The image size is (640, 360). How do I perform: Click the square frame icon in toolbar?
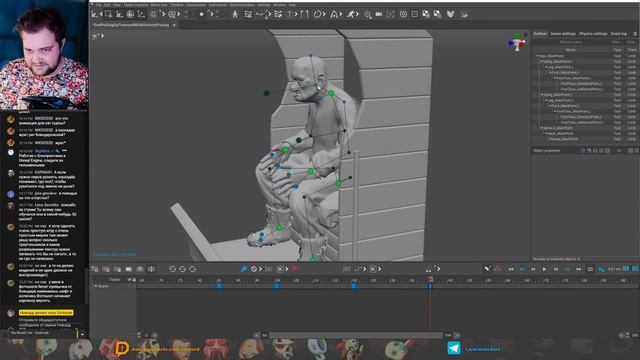pos(415,14)
